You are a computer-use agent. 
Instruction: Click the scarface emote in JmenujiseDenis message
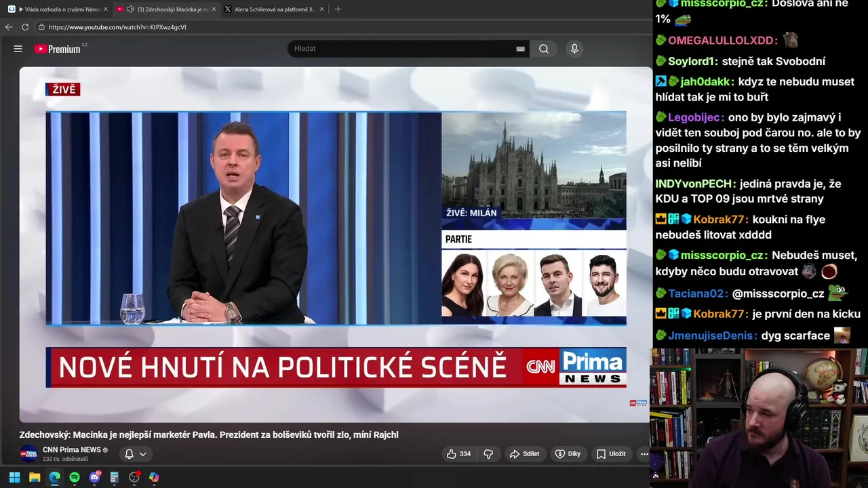click(842, 335)
